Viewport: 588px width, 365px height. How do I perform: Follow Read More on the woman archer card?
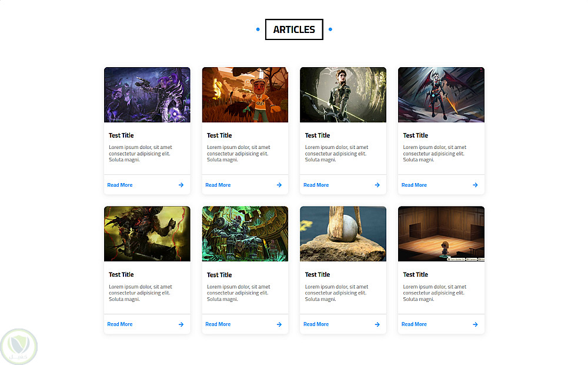316,185
